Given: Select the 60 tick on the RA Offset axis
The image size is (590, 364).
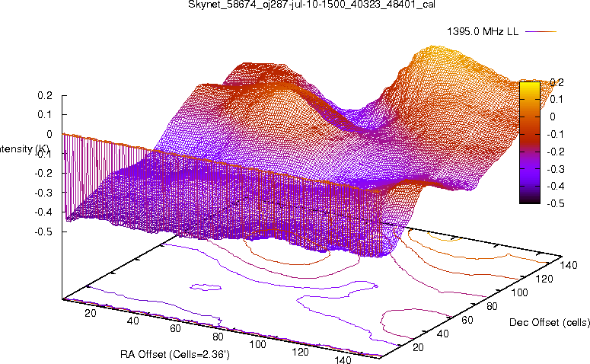Looking at the screenshot, I should [x=175, y=329].
